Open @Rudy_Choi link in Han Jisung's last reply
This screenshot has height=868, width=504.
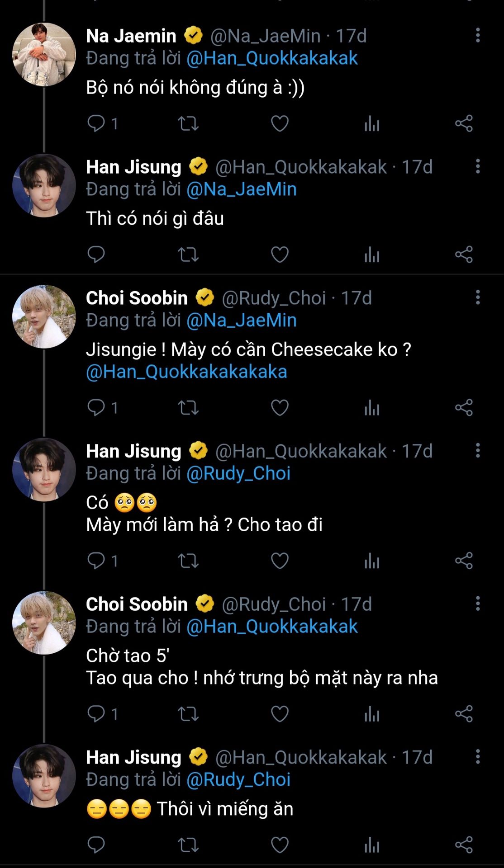pyautogui.click(x=238, y=779)
